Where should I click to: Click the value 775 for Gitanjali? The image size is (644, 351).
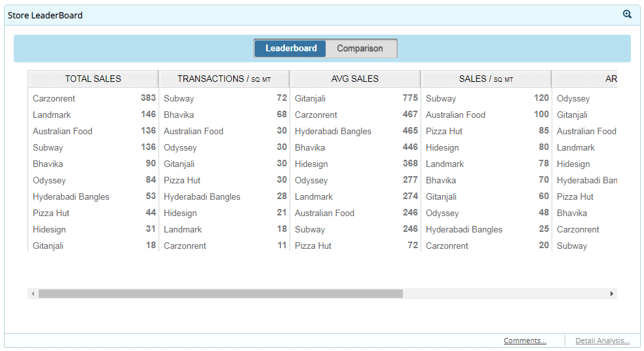pos(410,98)
